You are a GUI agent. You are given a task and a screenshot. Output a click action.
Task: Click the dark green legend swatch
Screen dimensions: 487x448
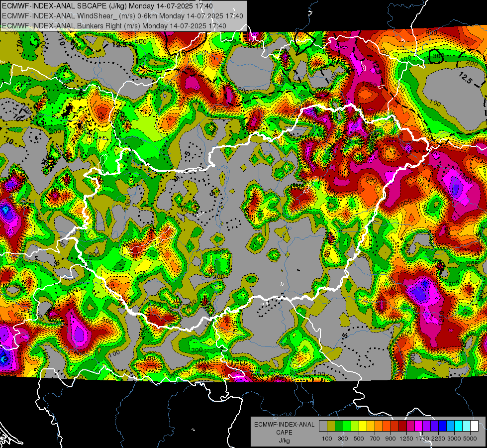[339, 426]
